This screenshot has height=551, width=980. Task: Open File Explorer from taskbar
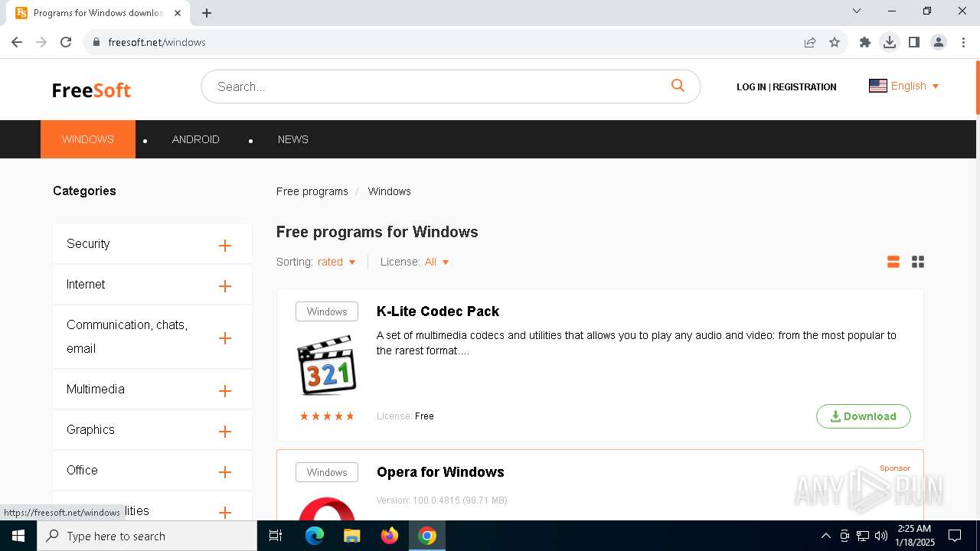click(352, 536)
